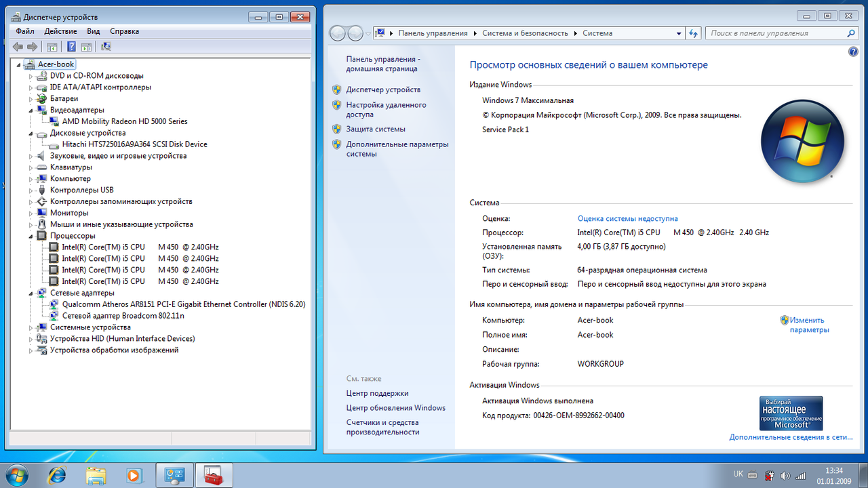The image size is (868, 488).
Task: Click the Back arrow in Device Manager toolbar
Action: [18, 47]
